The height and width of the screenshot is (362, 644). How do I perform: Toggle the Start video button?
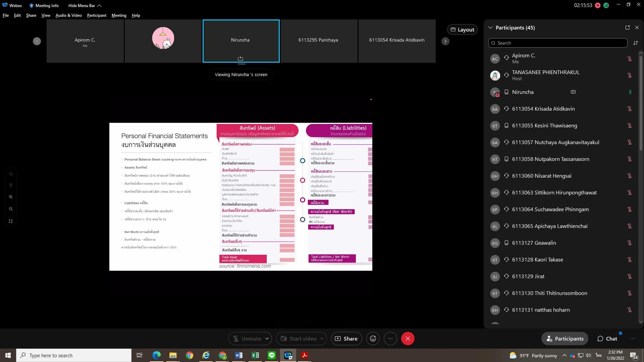click(298, 339)
